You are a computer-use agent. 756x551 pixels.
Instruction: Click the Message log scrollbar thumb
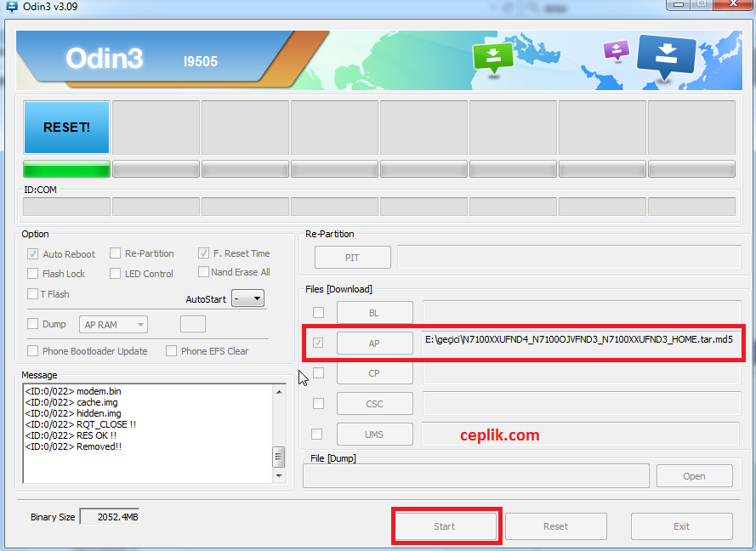(279, 457)
